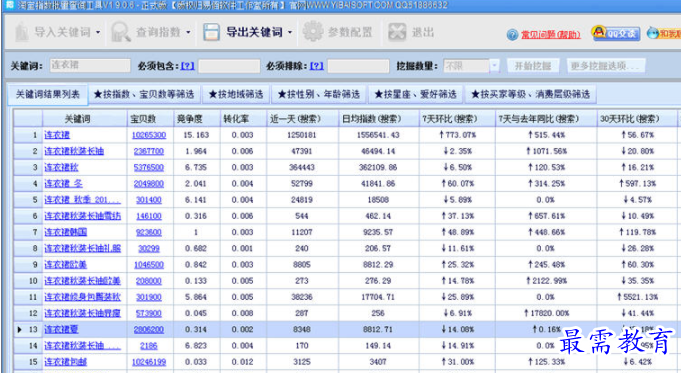
Task: Select 7天环比 cell 773.07%
Action: click(457, 135)
